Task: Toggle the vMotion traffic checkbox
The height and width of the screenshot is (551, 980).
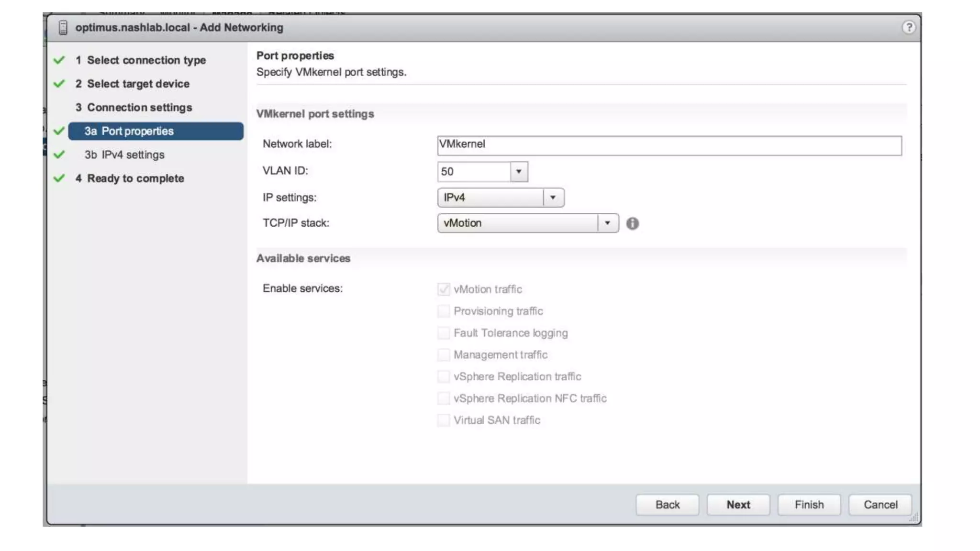Action: [x=443, y=289]
